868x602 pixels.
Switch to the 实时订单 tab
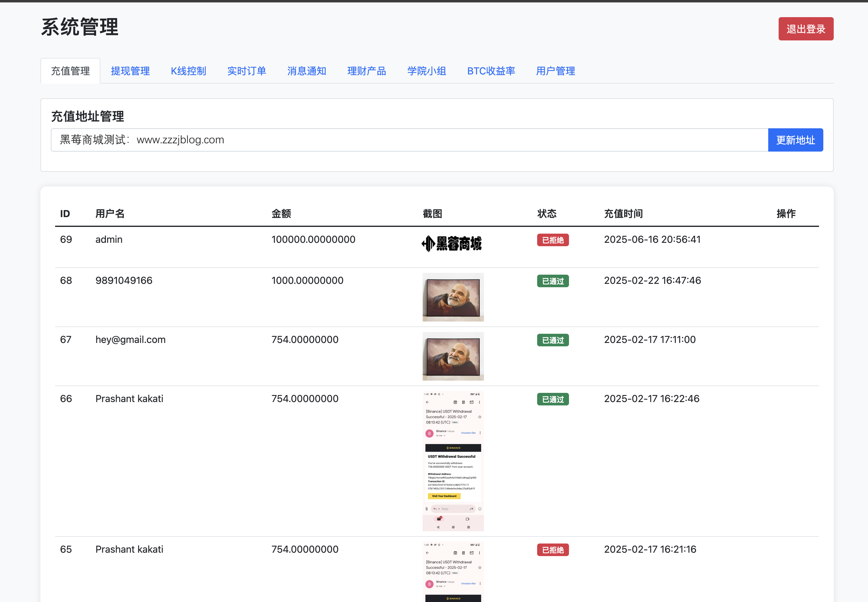click(x=247, y=71)
